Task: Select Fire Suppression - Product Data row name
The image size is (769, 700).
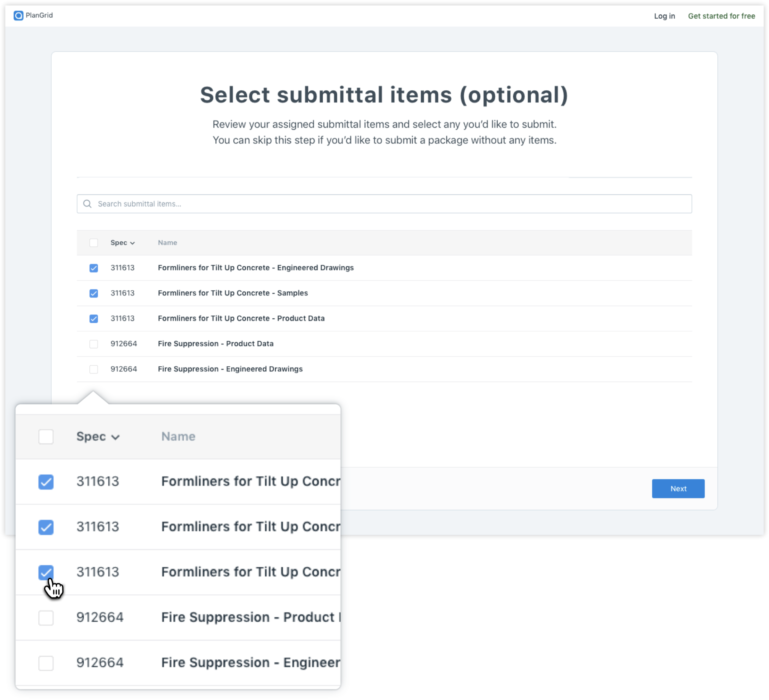Action: point(216,344)
